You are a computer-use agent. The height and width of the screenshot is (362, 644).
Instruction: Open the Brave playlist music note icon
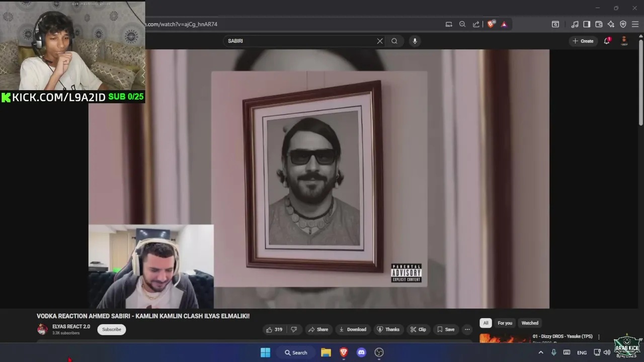[x=575, y=24]
